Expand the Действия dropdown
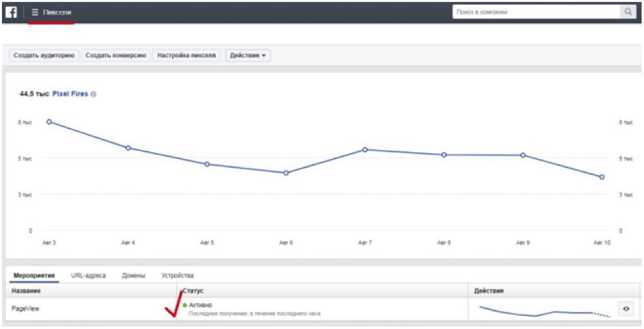644x329 pixels. point(248,55)
